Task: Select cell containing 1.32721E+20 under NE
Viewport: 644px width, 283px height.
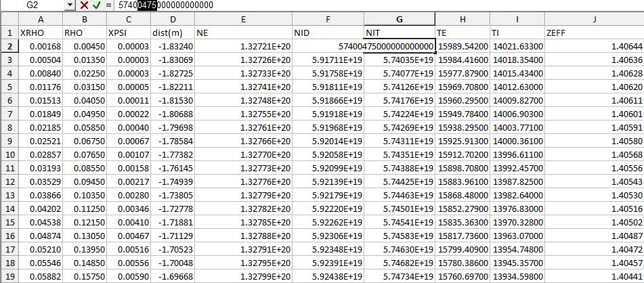Action: [x=242, y=46]
